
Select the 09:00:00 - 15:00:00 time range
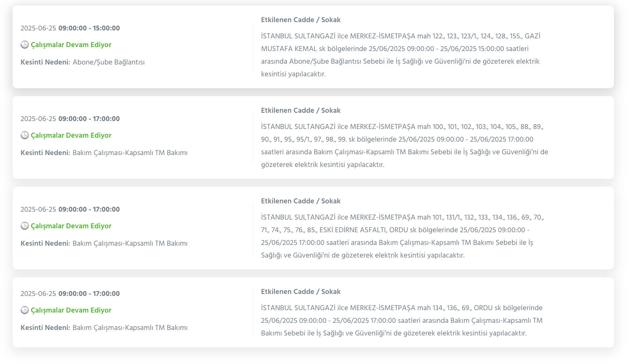tap(89, 28)
